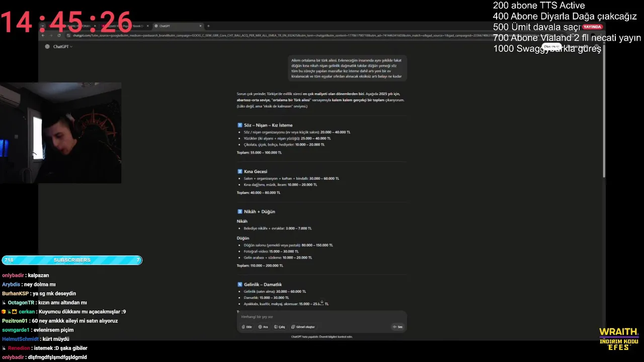Screen dimensions: 644x362
Task: Click onlybadir's 'kalpazan' chat message
Action: [x=26, y=276]
